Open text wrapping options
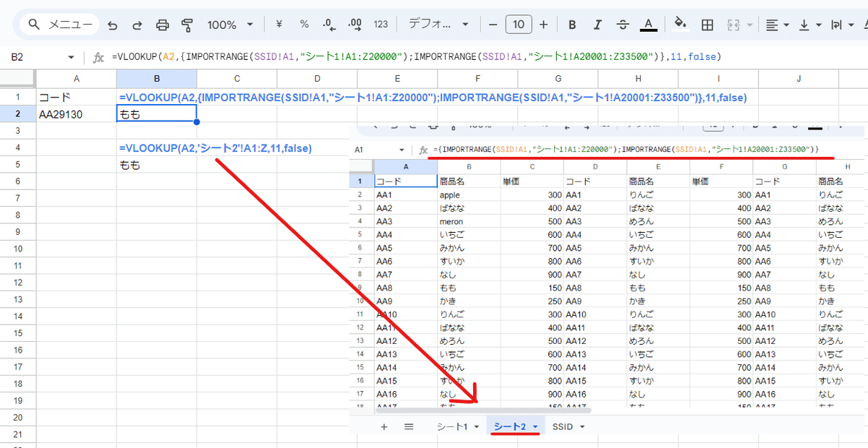The image size is (868, 448). click(842, 25)
